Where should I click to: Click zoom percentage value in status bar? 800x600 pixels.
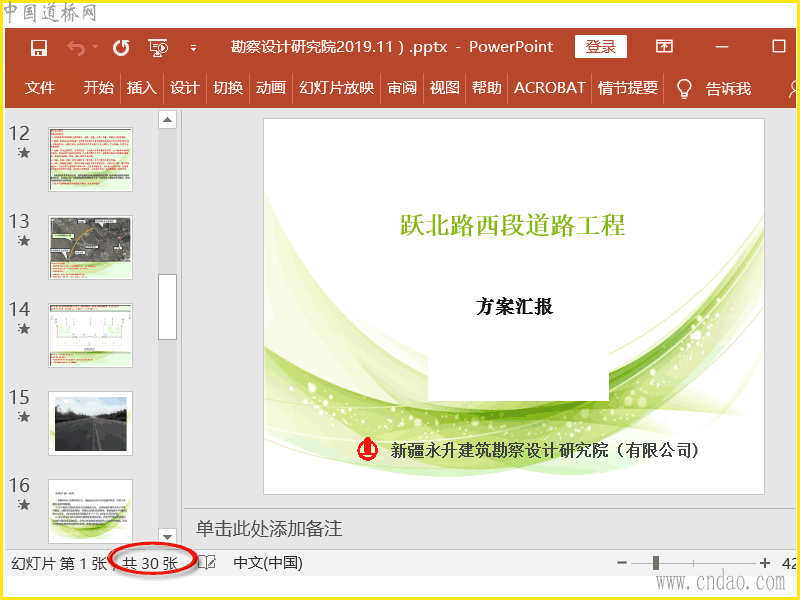(x=789, y=563)
